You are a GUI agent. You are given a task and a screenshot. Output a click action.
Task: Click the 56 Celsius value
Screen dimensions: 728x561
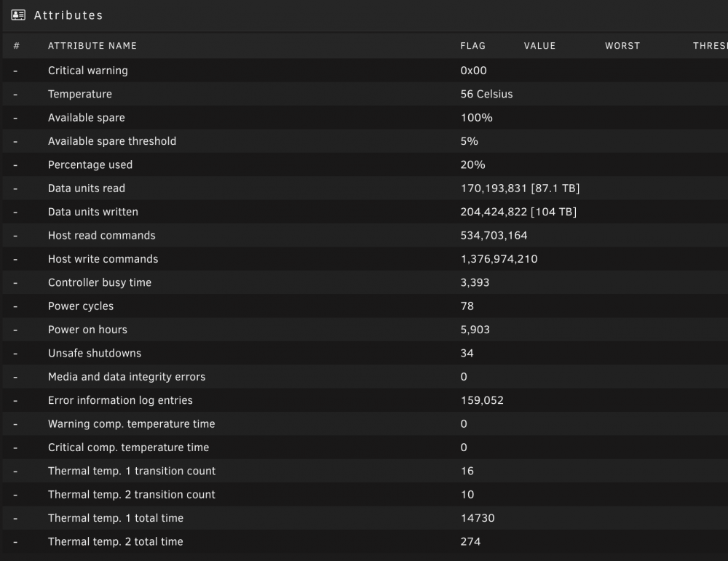pos(486,94)
